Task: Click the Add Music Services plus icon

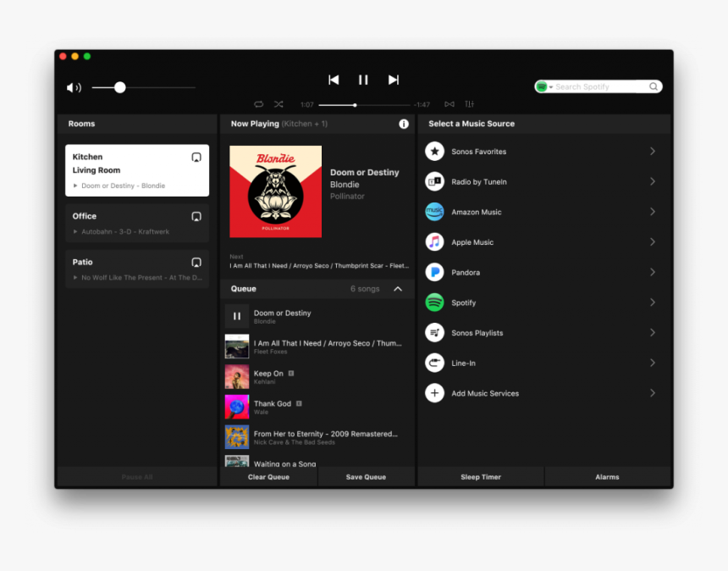Action: point(434,393)
